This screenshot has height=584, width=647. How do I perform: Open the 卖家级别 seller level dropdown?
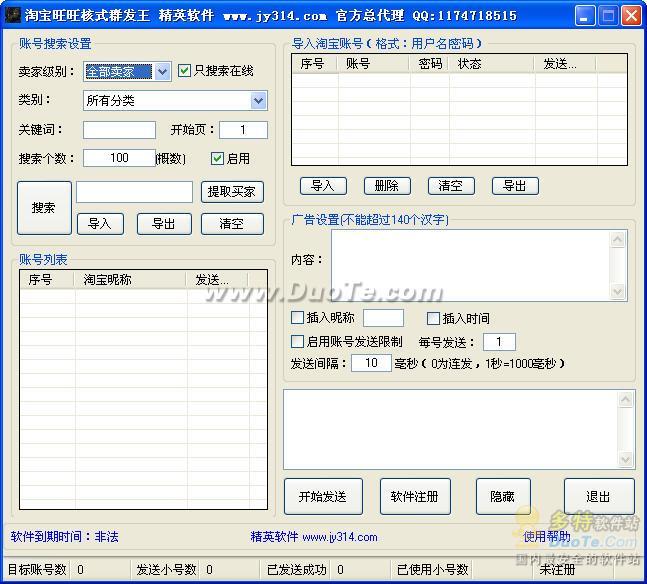(162, 72)
